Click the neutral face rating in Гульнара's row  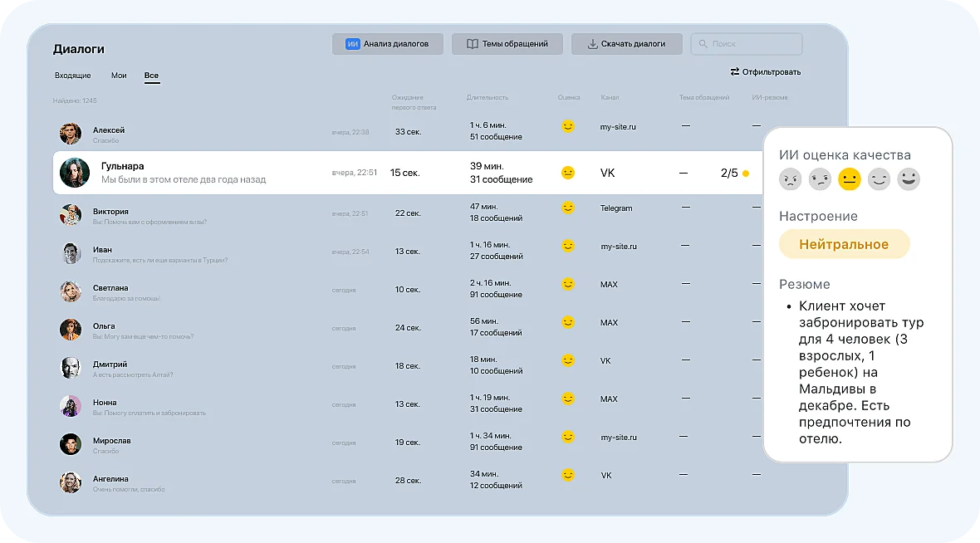567,173
